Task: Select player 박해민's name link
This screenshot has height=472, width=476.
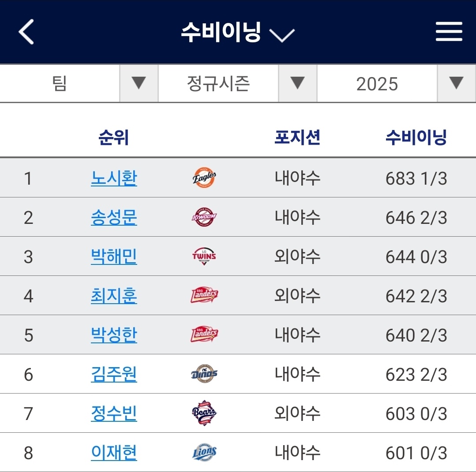Action: click(x=114, y=257)
